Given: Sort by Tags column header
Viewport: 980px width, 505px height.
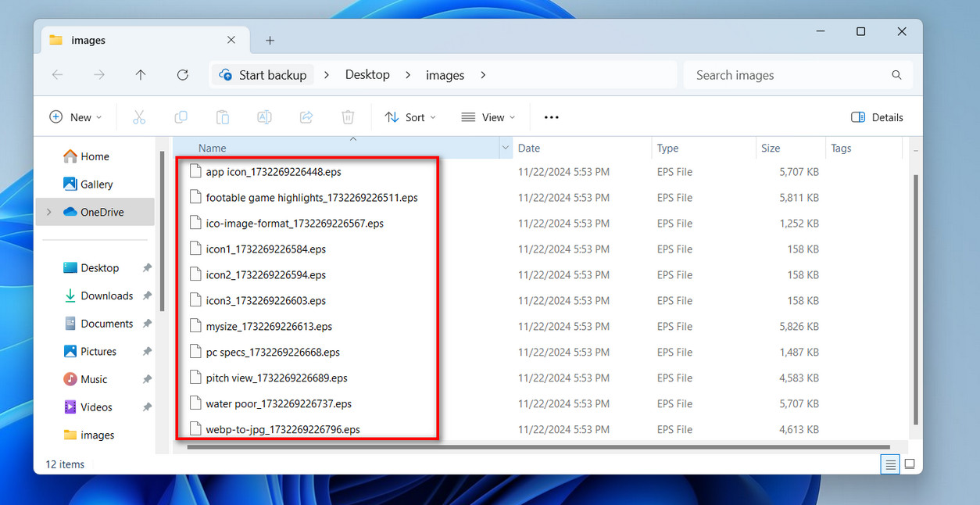Looking at the screenshot, I should (x=841, y=148).
